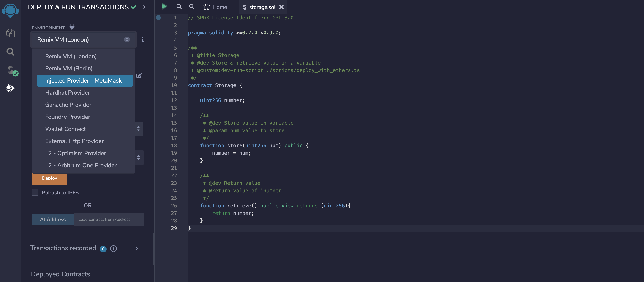Click the Load contract from Address field
Viewport: 644px width, 282px height.
click(108, 219)
